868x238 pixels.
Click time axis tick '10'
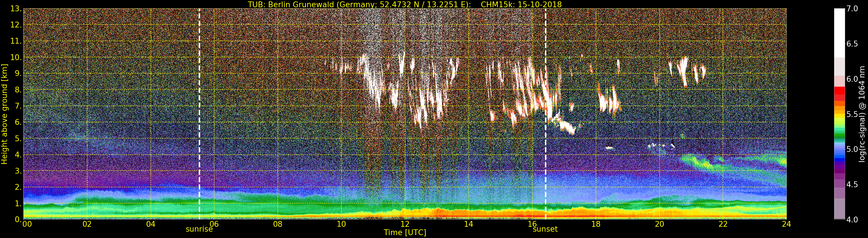[341, 224]
